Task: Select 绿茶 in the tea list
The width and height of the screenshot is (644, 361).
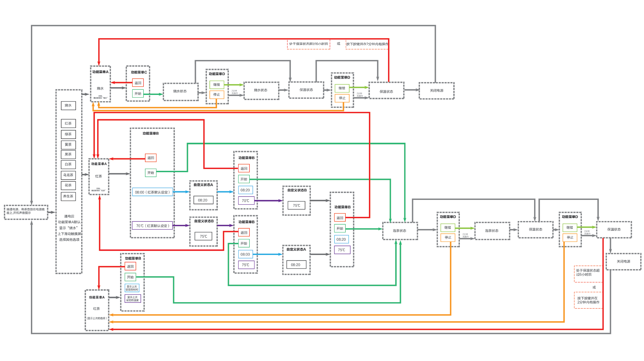Action: point(68,134)
